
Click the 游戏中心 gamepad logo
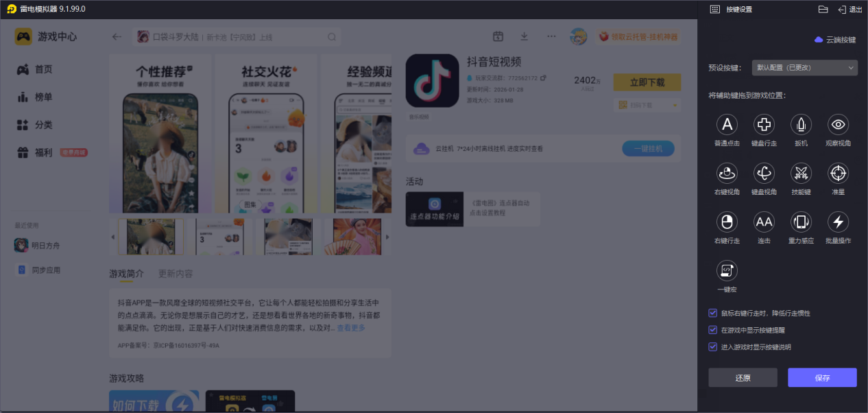click(23, 36)
